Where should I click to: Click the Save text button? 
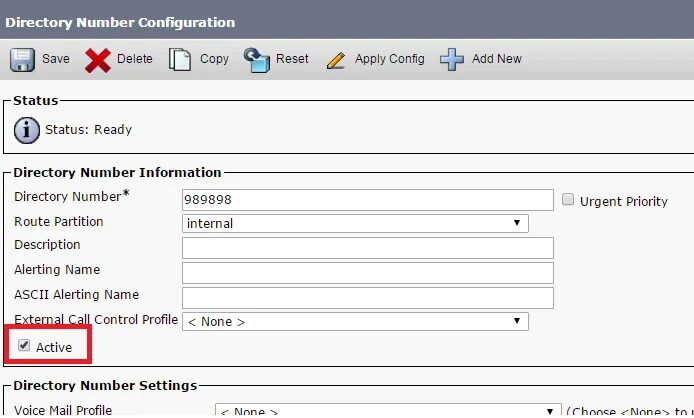tap(56, 59)
